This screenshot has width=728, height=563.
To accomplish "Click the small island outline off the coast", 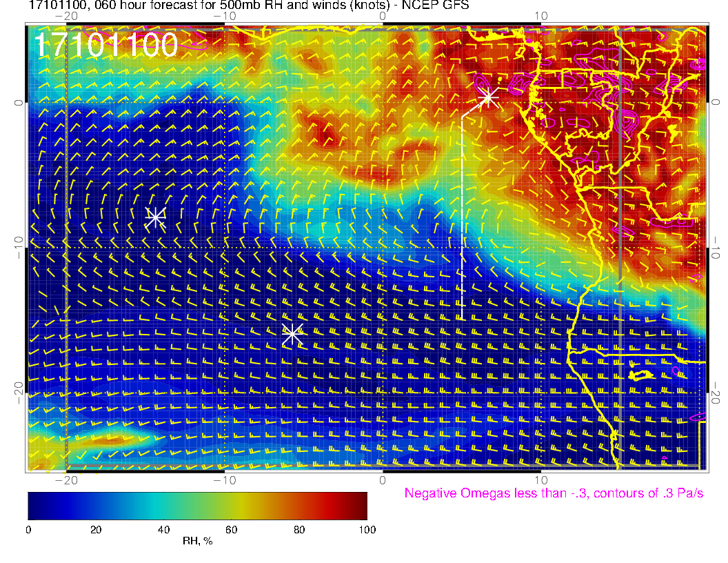I will pos(641,375).
